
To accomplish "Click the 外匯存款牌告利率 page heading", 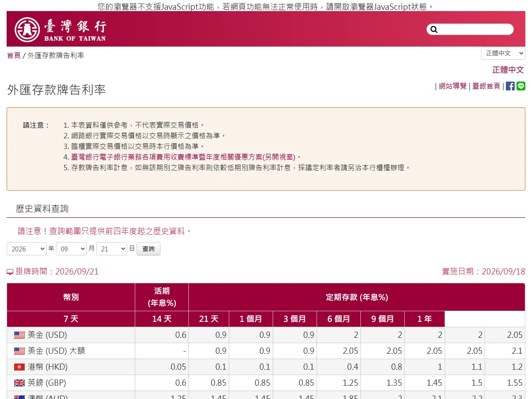I will [x=56, y=90].
